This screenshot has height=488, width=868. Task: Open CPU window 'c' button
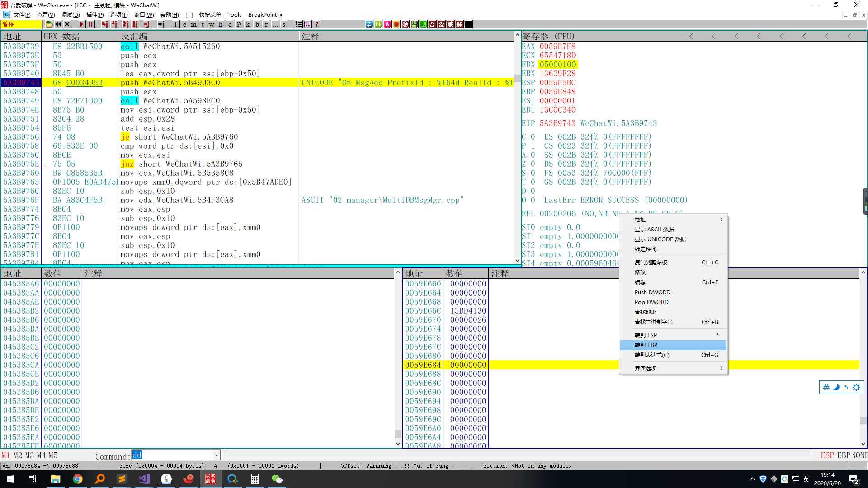click(230, 24)
